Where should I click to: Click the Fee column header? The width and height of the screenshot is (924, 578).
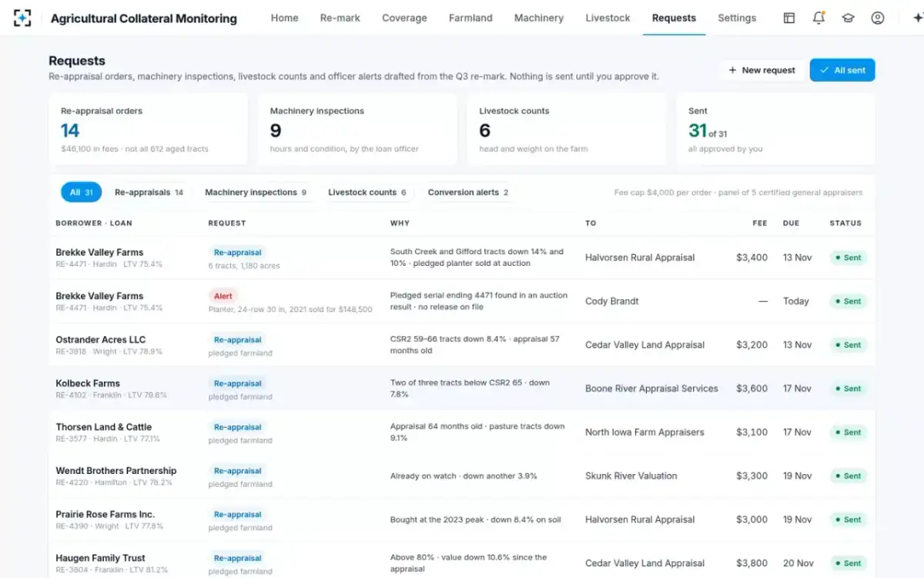click(x=760, y=223)
